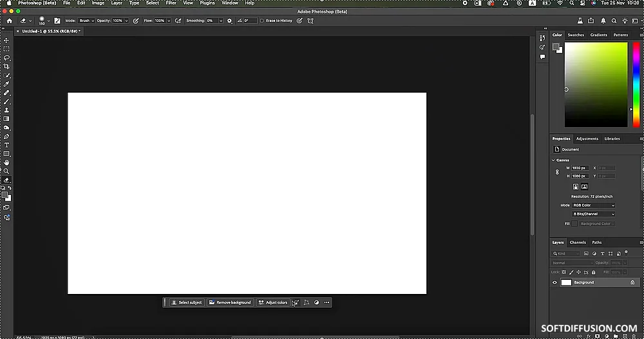Choose the Pen tool
Viewport: 644px width, 339px height.
6,136
